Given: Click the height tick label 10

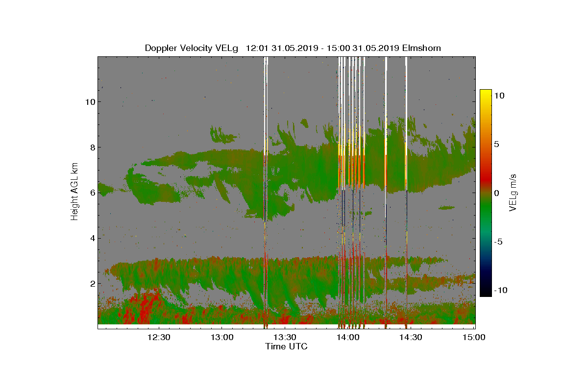Looking at the screenshot, I should tap(90, 102).
